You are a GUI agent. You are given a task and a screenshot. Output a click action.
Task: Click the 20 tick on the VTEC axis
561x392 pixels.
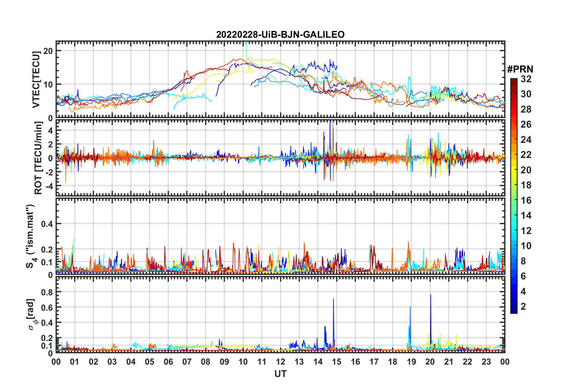pos(48,51)
